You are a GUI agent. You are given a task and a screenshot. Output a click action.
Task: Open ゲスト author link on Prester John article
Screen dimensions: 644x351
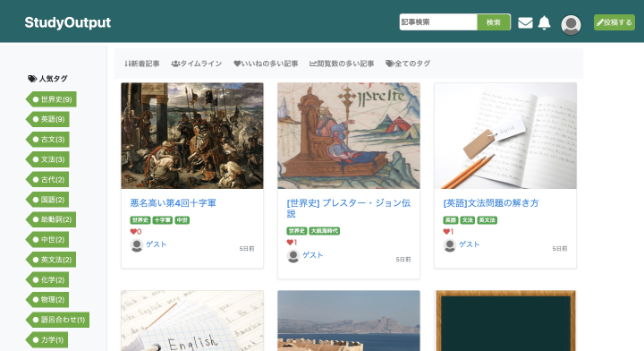coord(312,255)
